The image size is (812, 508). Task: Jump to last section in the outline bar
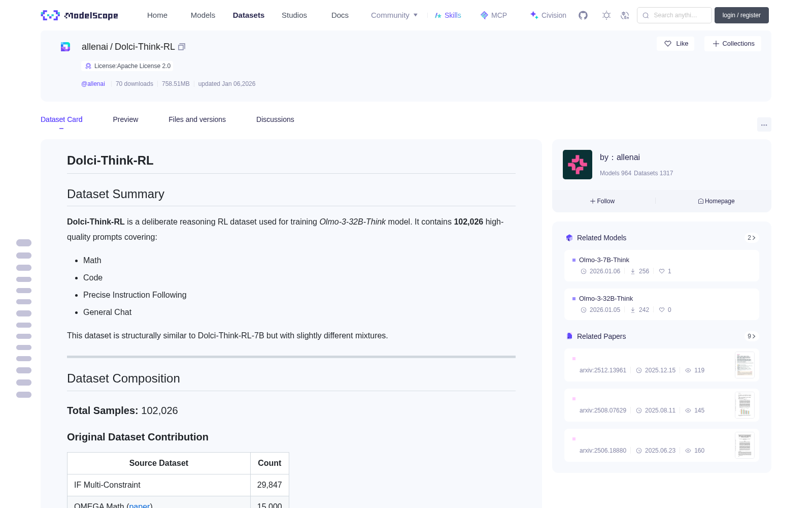coord(24,395)
